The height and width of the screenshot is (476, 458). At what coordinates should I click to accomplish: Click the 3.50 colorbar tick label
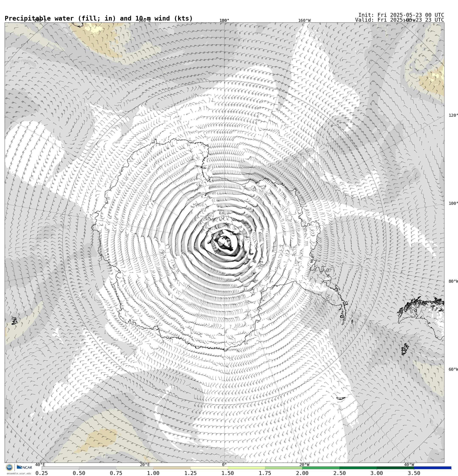pos(414,473)
